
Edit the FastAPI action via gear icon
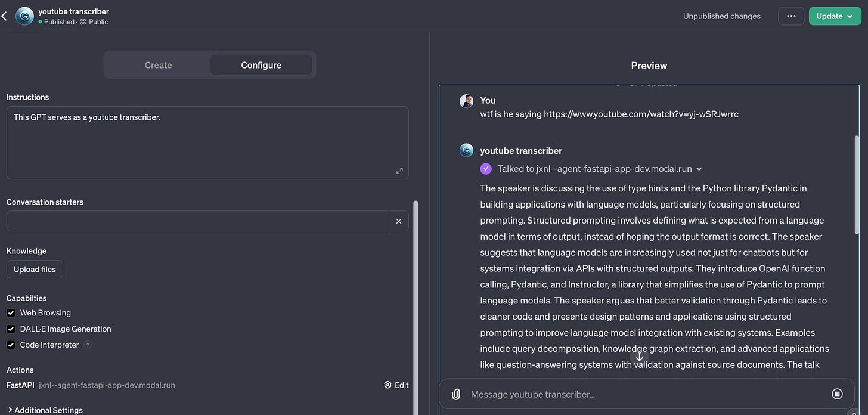click(396, 385)
